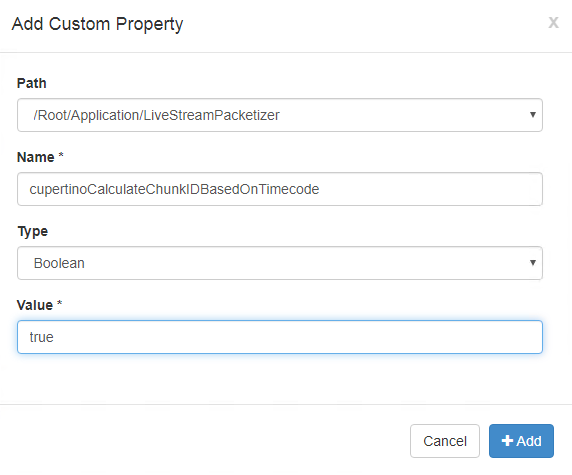572x475 pixels.
Task: Click the Name field label
Action: [36, 157]
